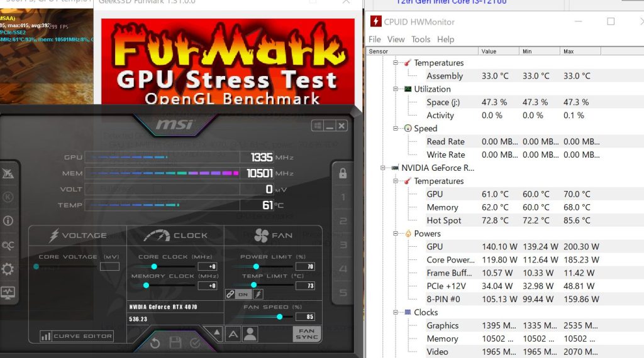Click the Max column header
The height and width of the screenshot is (358, 644).
click(580, 52)
